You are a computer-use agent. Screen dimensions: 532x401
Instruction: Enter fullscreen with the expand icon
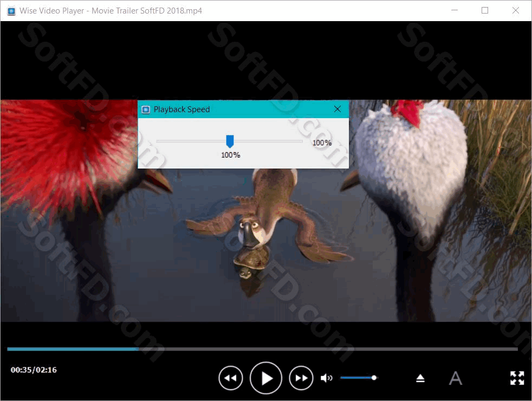pyautogui.click(x=517, y=378)
